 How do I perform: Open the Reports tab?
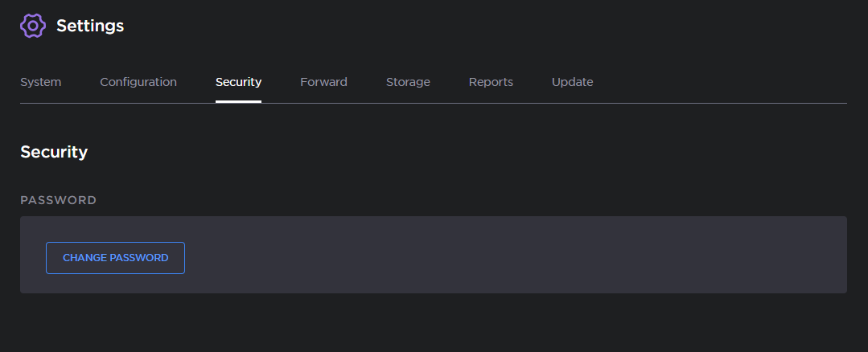(491, 82)
